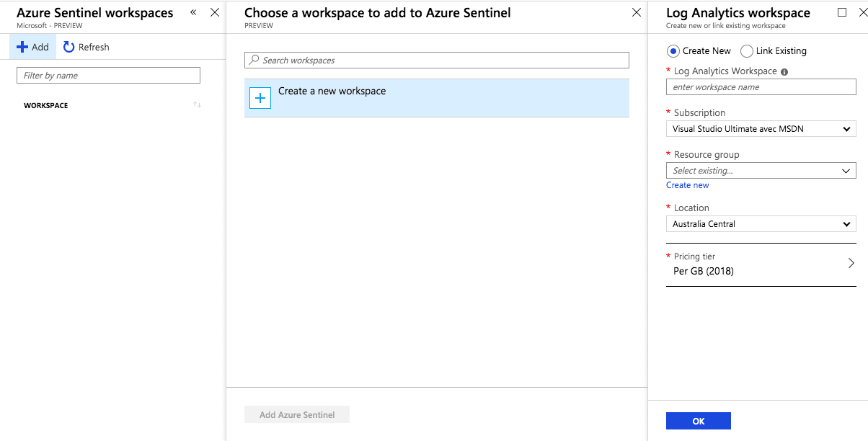Click the OK button
The image size is (868, 441).
point(699,421)
